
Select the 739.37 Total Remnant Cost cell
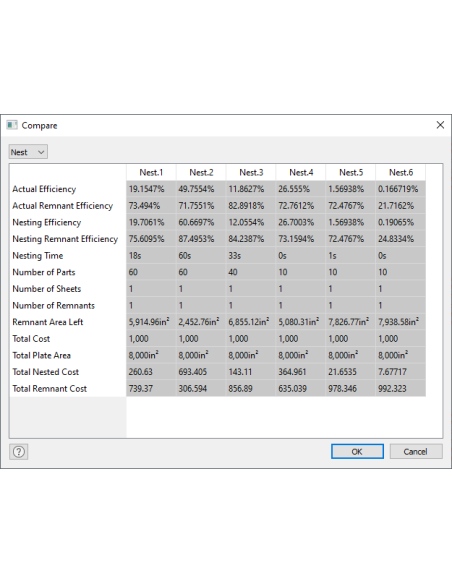[x=151, y=388]
